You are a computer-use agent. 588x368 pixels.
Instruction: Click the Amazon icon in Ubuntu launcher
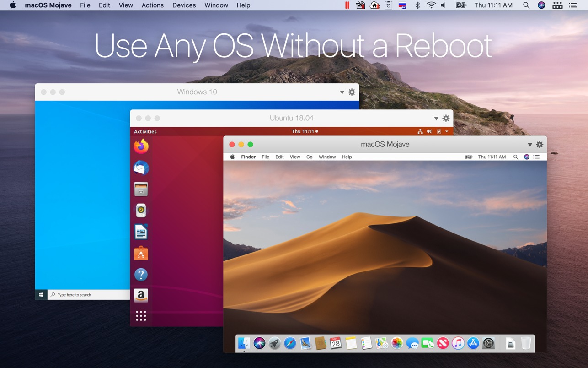tap(141, 296)
